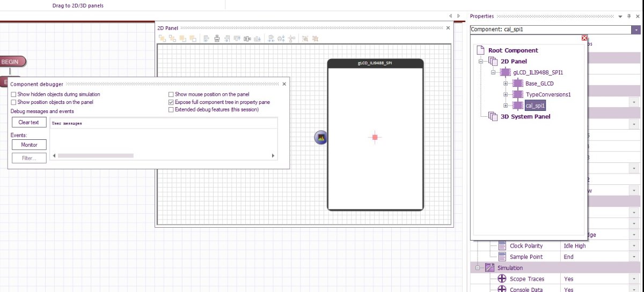The width and height of the screenshot is (644, 292).
Task: Click the Simulation category icon in Properties
Action: tap(489, 268)
